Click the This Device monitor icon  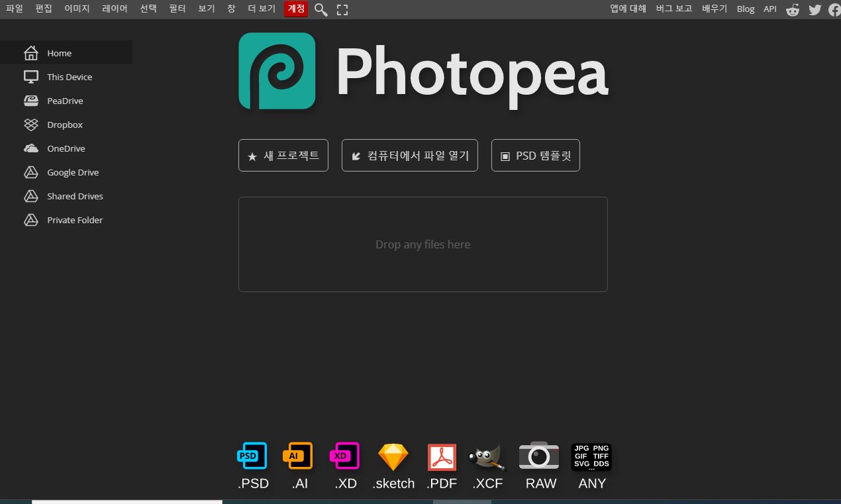pyautogui.click(x=31, y=77)
